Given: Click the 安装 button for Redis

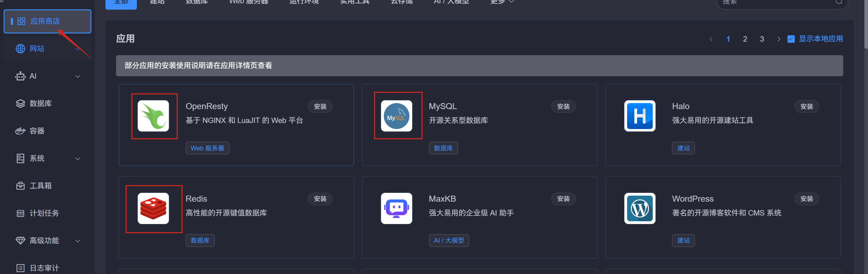Looking at the screenshot, I should 320,199.
